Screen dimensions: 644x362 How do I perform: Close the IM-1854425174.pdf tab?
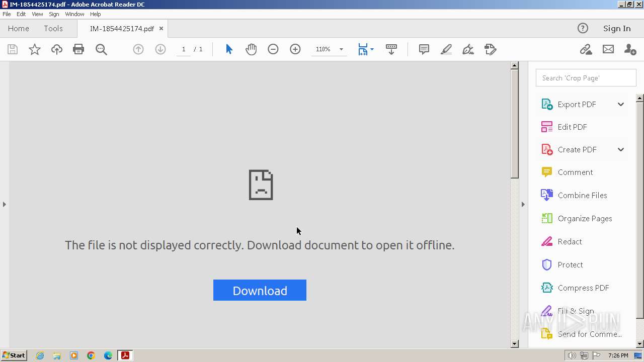(x=161, y=29)
